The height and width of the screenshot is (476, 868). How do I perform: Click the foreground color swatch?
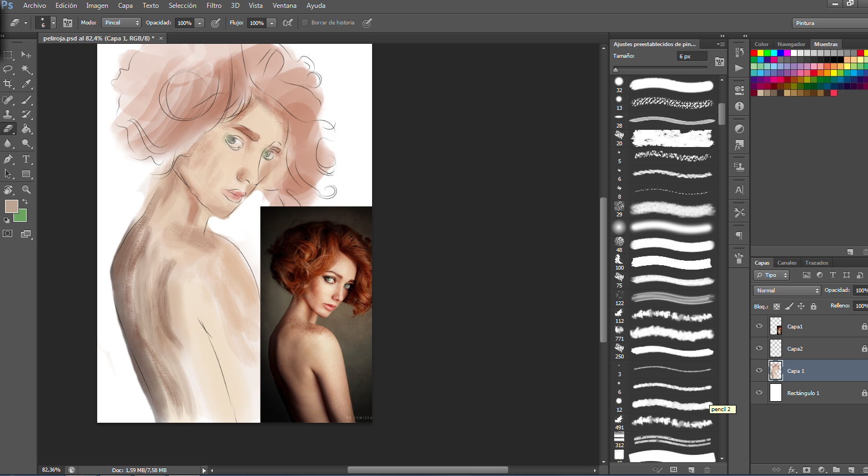pyautogui.click(x=11, y=206)
